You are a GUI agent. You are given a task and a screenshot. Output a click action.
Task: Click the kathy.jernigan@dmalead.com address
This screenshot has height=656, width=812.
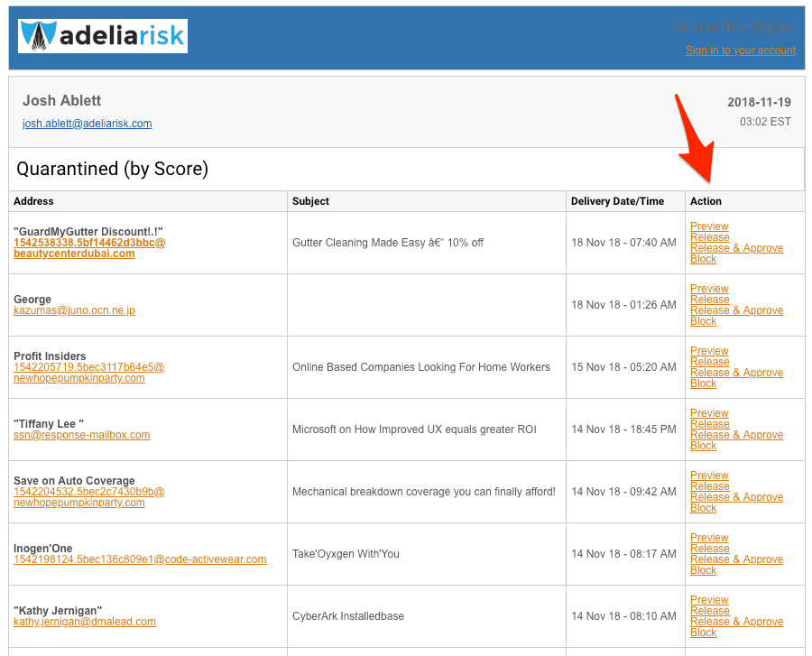[86, 621]
